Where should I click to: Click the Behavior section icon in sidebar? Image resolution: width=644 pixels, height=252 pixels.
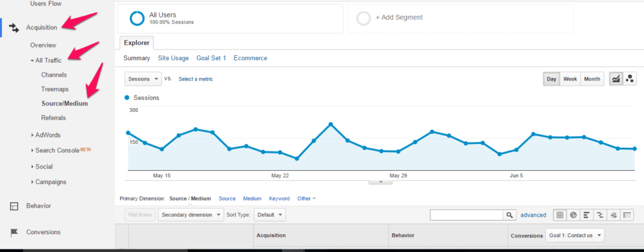pos(13,206)
